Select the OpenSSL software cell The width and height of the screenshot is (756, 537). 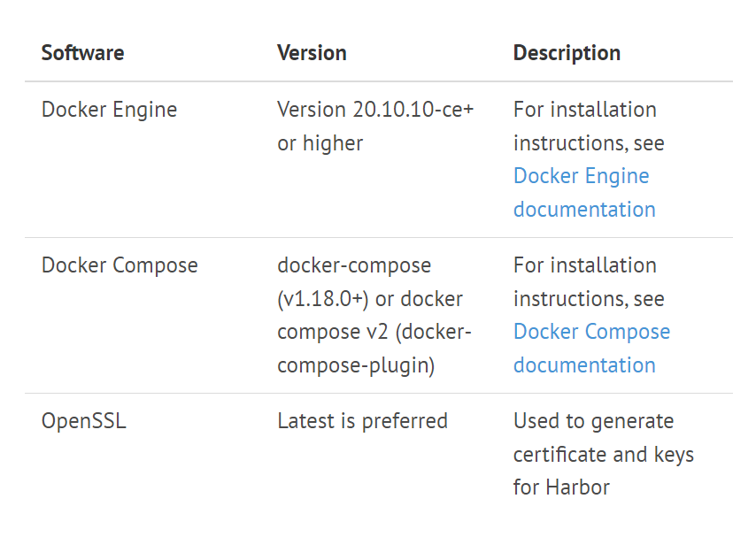pos(84,421)
